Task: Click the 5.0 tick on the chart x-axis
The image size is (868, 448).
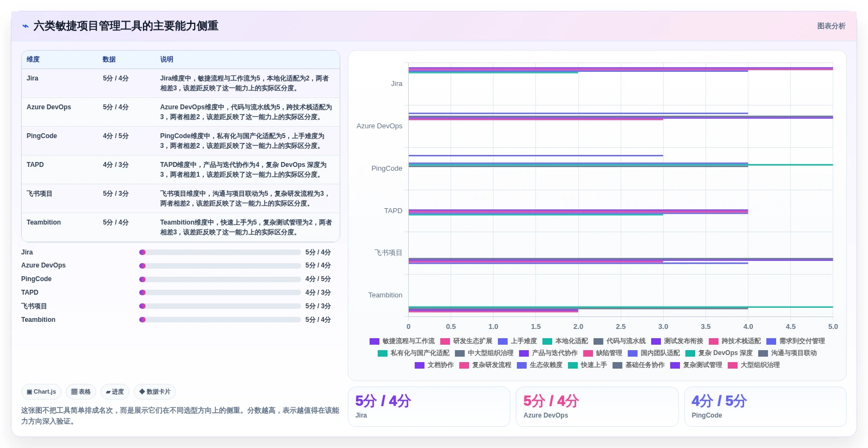Action: click(x=833, y=327)
